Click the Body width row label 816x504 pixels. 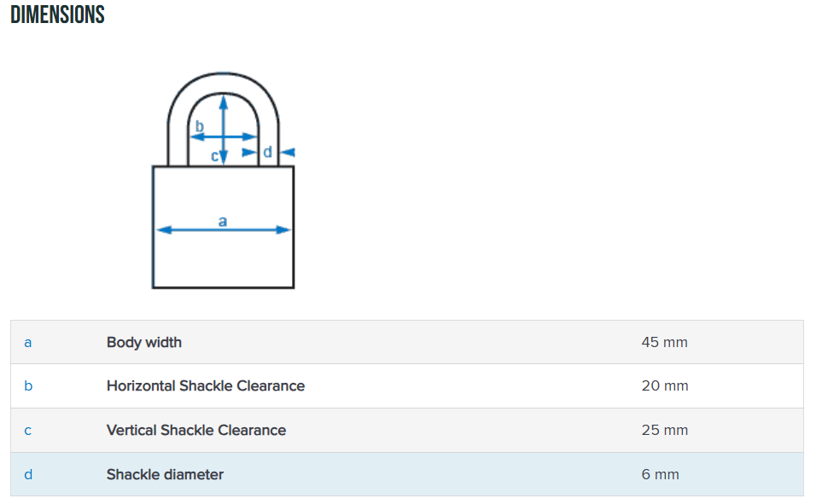pos(144,343)
